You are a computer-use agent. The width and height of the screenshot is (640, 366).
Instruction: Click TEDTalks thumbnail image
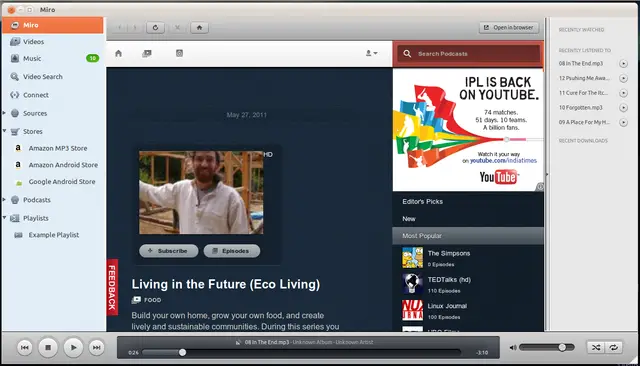413,284
